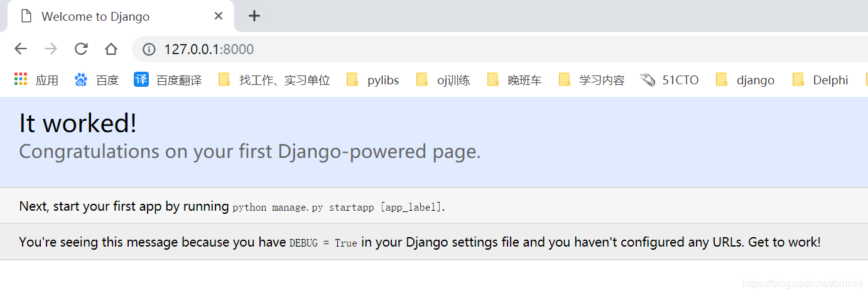
Task: Click the Congratulations on your first Django-powered page text
Action: (250, 152)
